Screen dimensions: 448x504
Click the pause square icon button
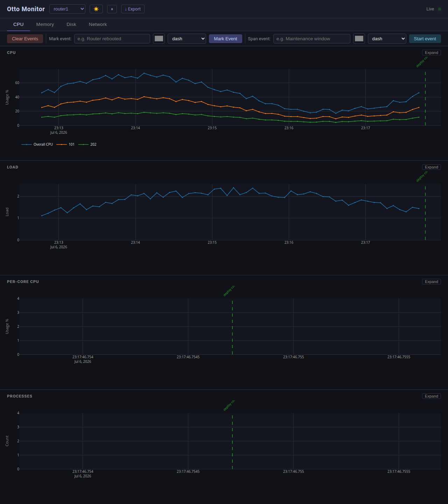(112, 9)
